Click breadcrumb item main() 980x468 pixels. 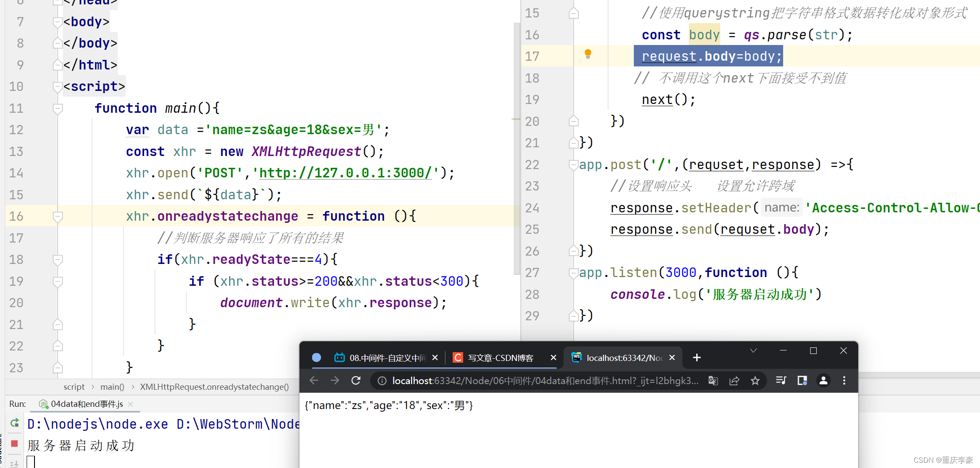tap(112, 387)
